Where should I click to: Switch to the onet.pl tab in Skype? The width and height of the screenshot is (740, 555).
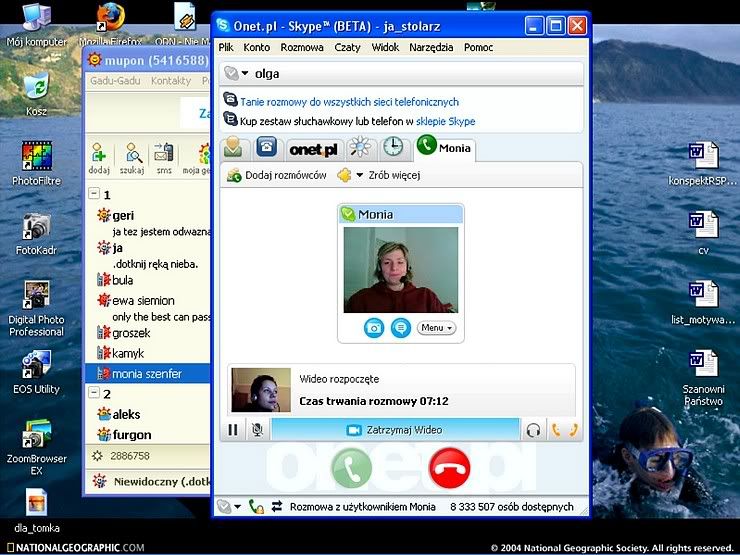[x=313, y=150]
